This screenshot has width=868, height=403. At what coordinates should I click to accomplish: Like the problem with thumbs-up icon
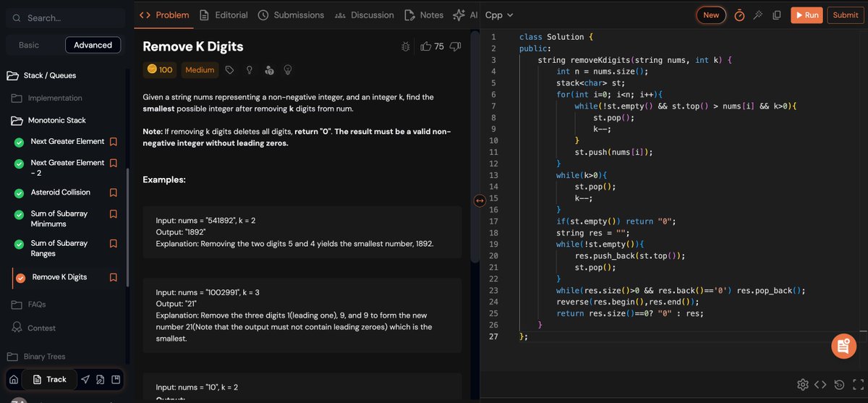point(426,46)
